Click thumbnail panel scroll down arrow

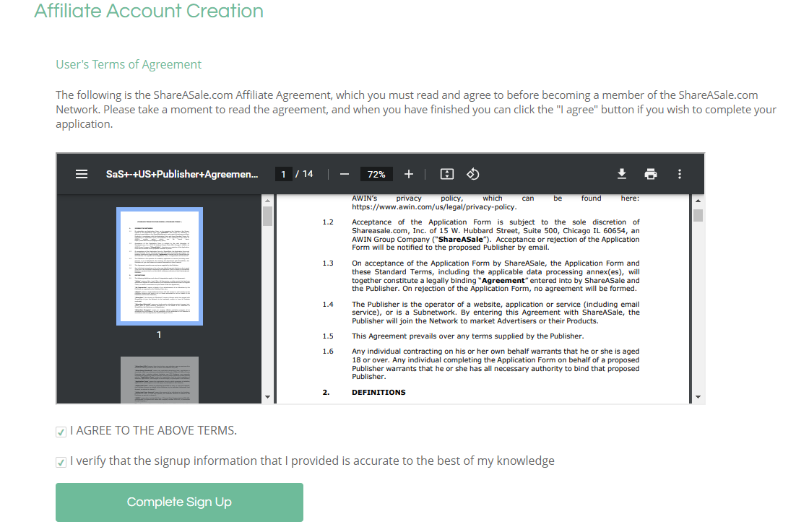(267, 397)
